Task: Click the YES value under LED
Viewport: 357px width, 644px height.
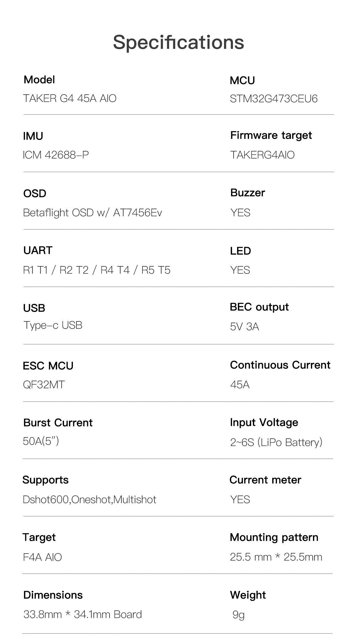Action: tap(240, 270)
